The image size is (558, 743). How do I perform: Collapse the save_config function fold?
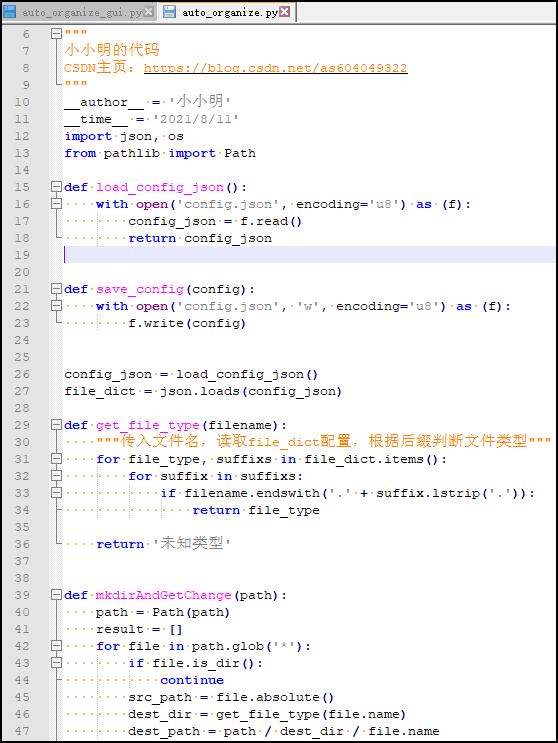pyautogui.click(x=56, y=289)
